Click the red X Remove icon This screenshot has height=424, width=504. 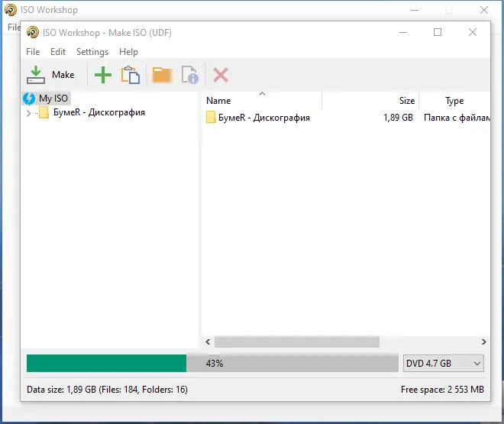click(221, 75)
